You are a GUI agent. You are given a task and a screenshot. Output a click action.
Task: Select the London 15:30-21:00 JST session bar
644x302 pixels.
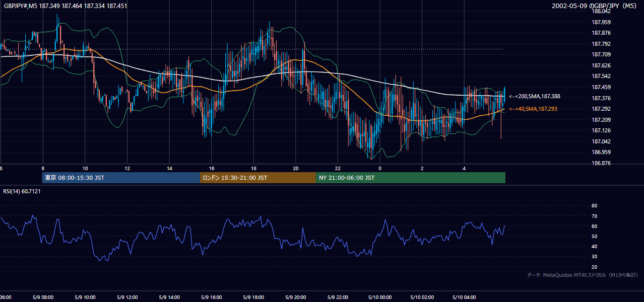258,178
